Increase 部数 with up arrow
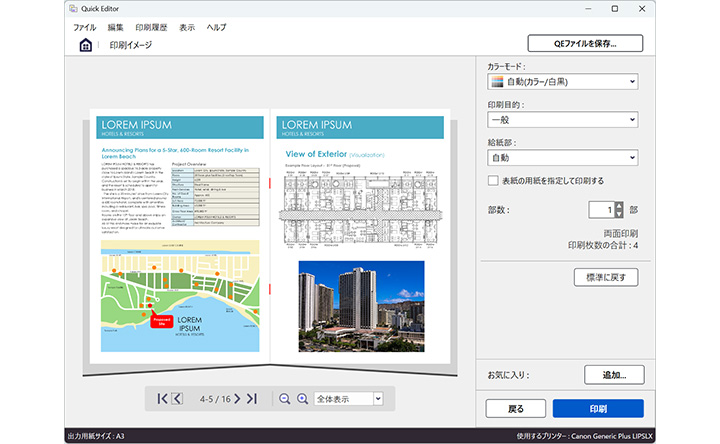Image resolution: width=720 pixels, height=444 pixels. pos(619,206)
